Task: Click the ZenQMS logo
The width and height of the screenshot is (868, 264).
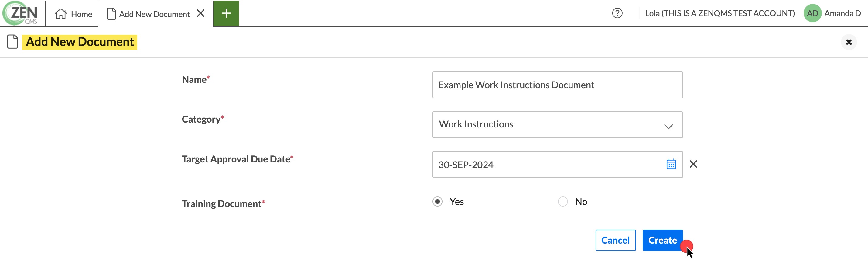Action: (20, 13)
